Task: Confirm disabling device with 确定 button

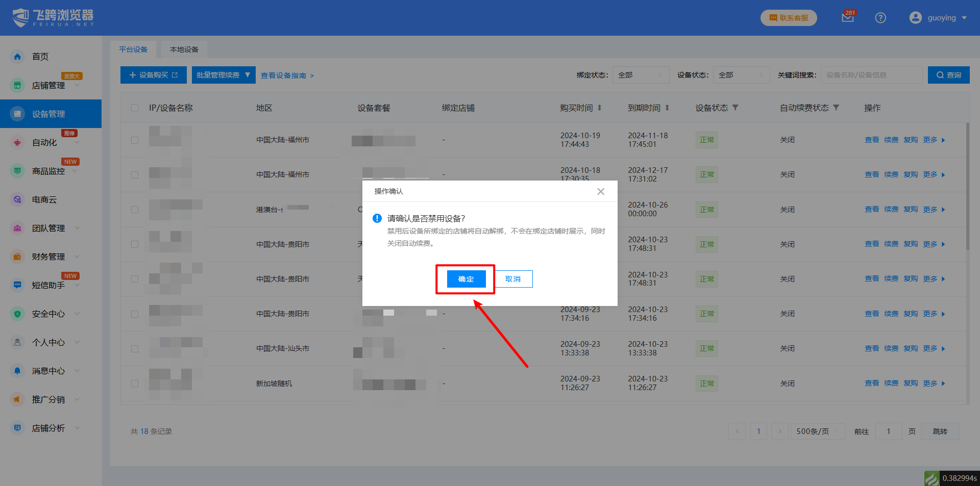Action: 466,279
